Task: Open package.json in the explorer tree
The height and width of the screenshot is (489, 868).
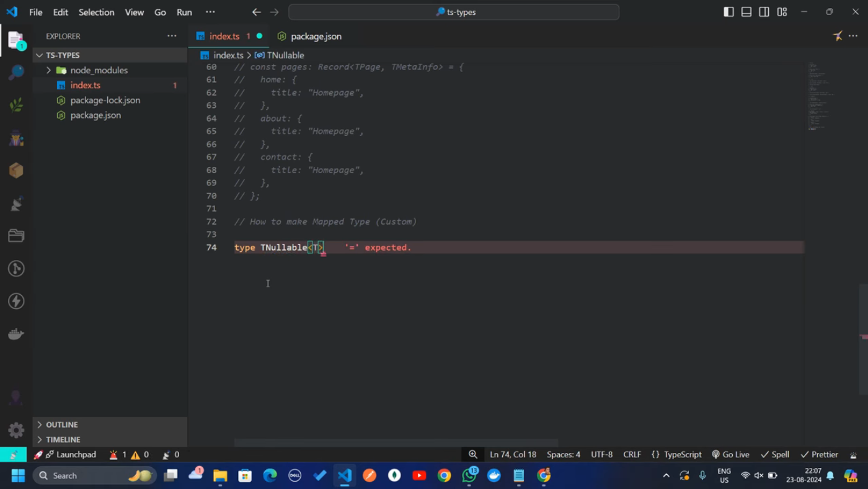Action: (110, 115)
